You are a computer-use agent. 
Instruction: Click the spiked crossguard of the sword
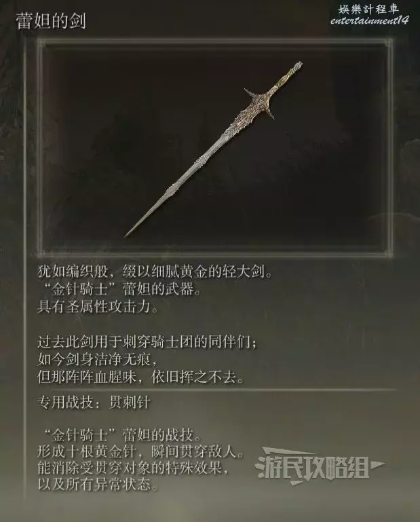pyautogui.click(x=260, y=102)
